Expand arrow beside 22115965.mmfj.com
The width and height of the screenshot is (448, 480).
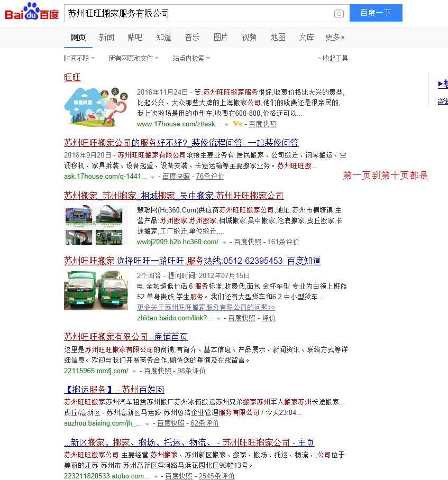(x=134, y=371)
